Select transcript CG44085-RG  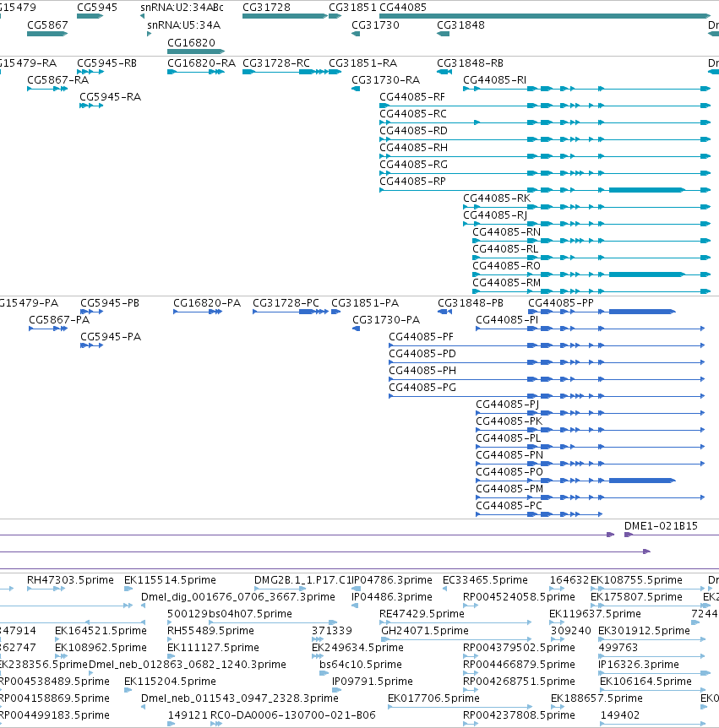tap(545, 173)
